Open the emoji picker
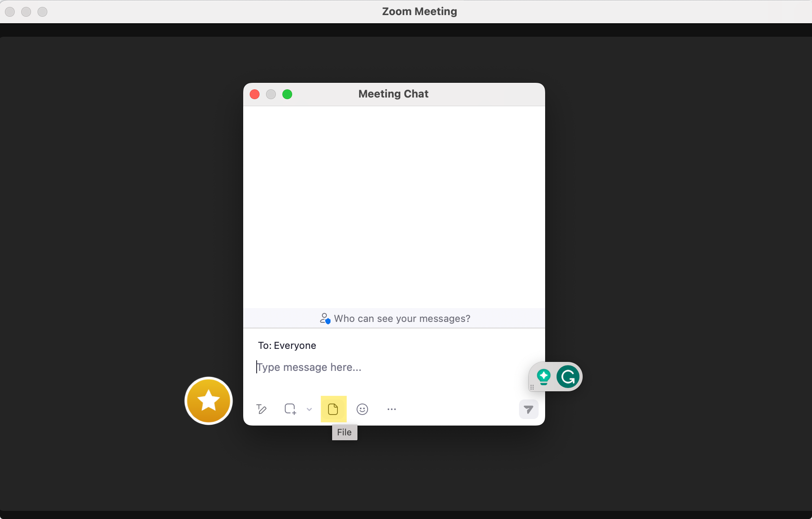Image resolution: width=812 pixels, height=519 pixels. 362,409
